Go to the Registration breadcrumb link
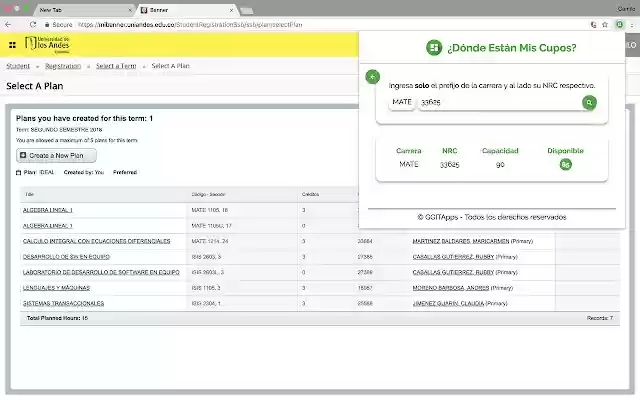This screenshot has width=640, height=400. click(63, 66)
